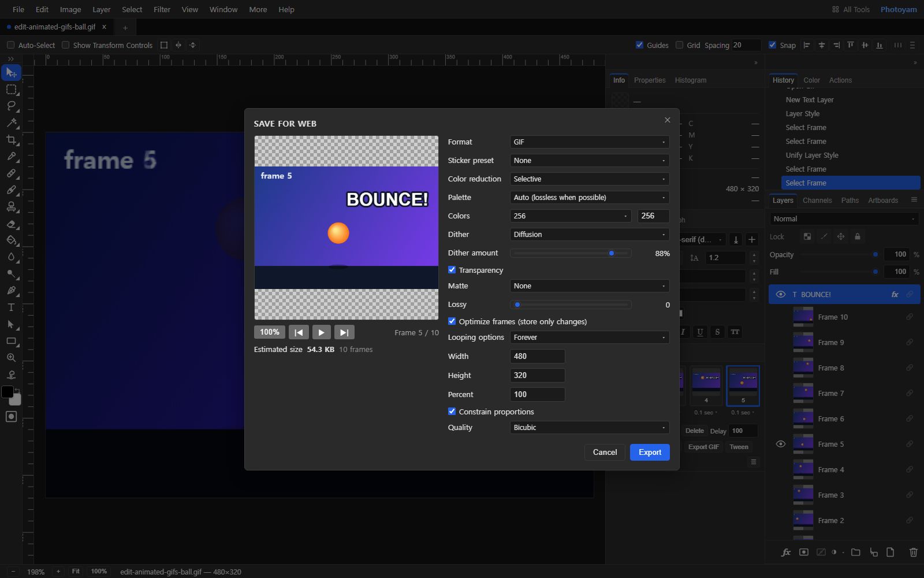The width and height of the screenshot is (924, 578).
Task: Open the Dither dropdown showing Diffusion
Action: click(589, 235)
